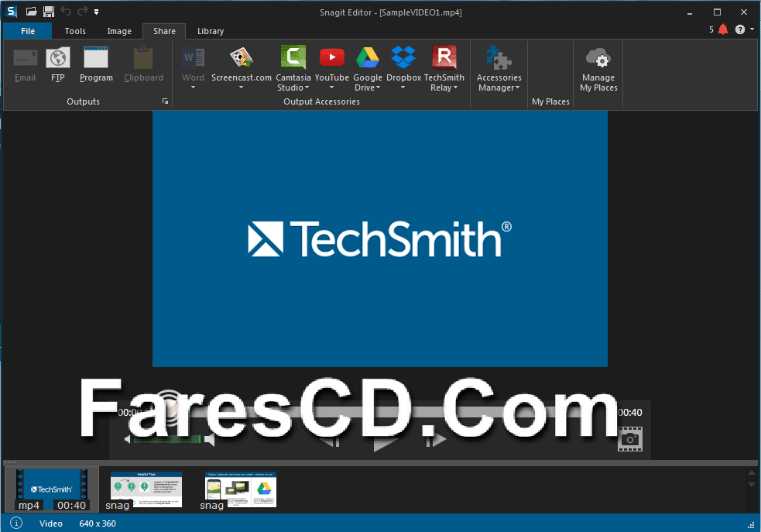Undo the last action

66,11
